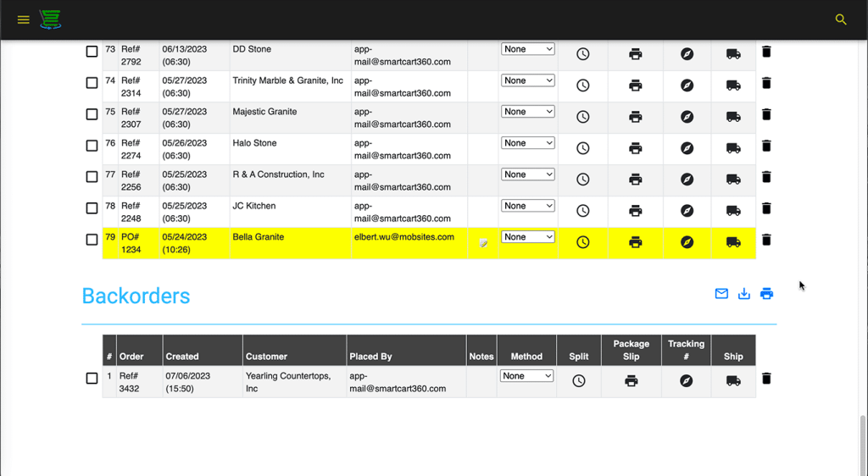Open tracking number for JC Kitchen order
This screenshot has width=868, height=476.
pyautogui.click(x=687, y=211)
